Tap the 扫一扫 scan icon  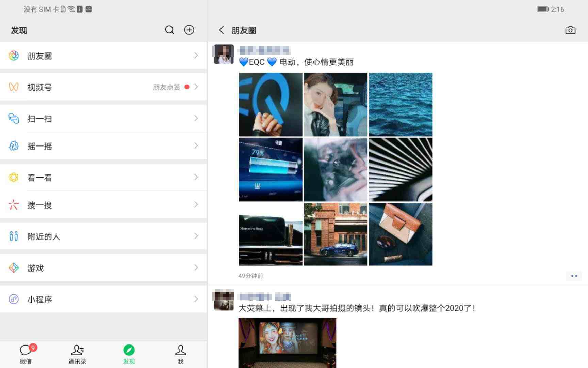click(x=14, y=119)
